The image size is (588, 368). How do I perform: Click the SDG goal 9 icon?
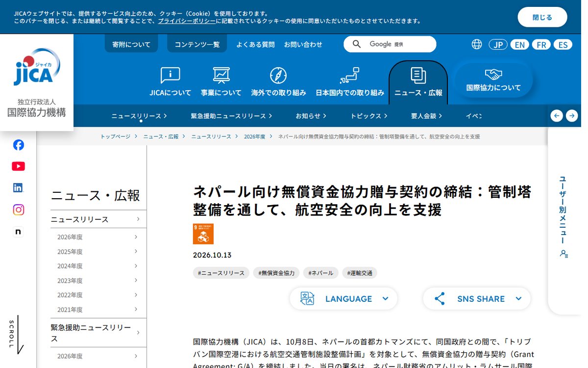tap(203, 234)
